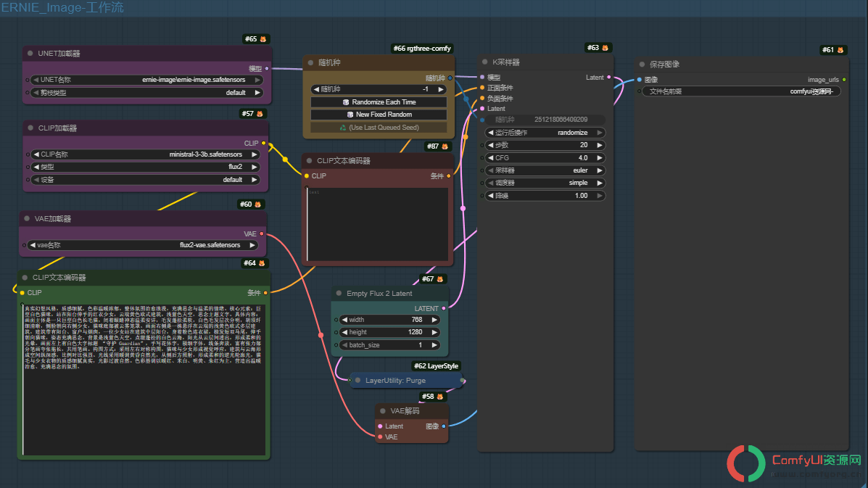
Task: Click the fox icon beside badge #64
Action: (x=262, y=263)
